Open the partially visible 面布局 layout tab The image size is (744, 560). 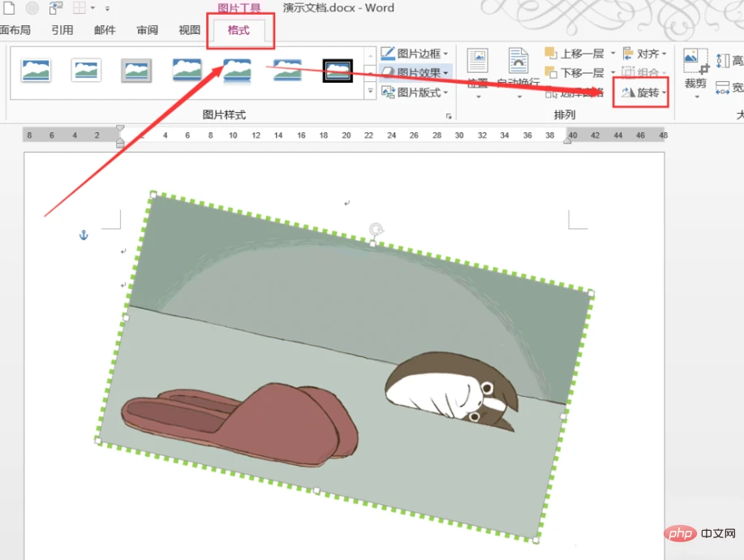pyautogui.click(x=15, y=30)
